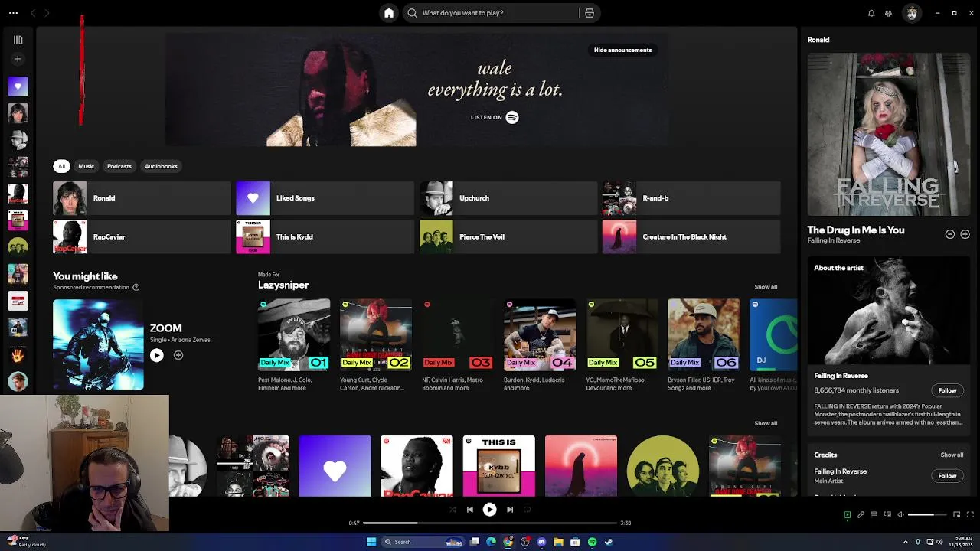Open the RapCaviar shortcut tile
980x551 pixels.
tap(142, 237)
